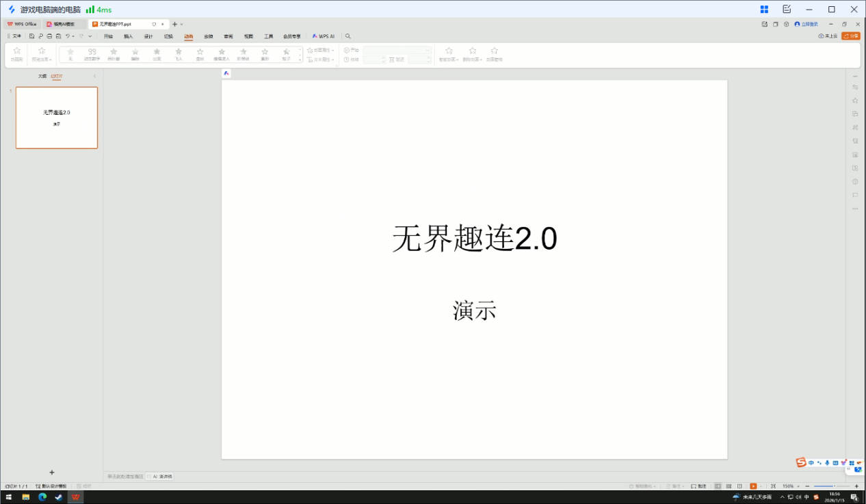The image size is (866, 504).
Task: Select the 百叶窗 animation effect
Action: click(114, 55)
